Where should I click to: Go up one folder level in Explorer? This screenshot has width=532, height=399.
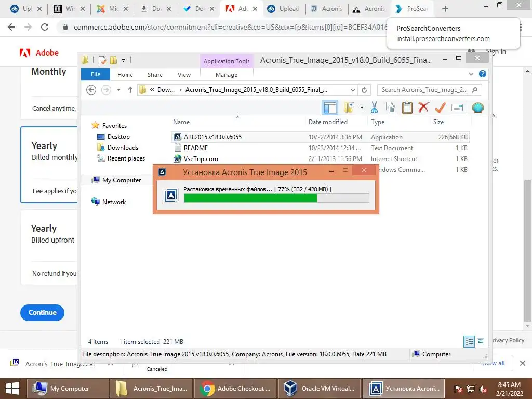[x=130, y=90]
